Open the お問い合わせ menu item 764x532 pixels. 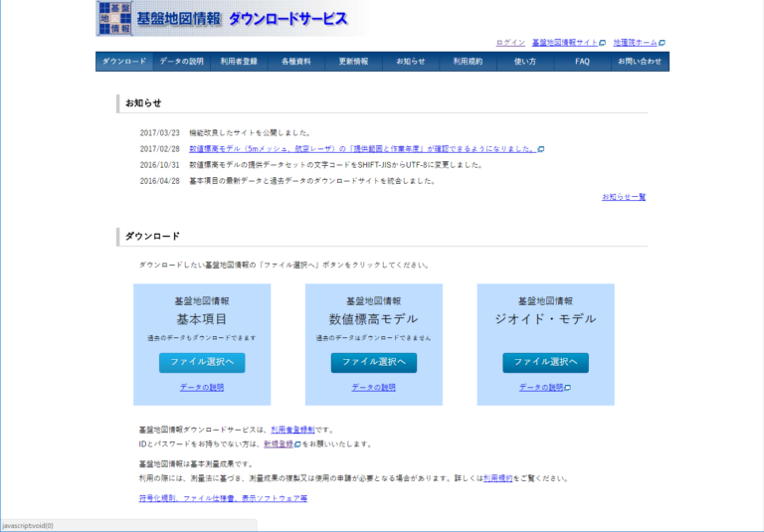coord(639,62)
